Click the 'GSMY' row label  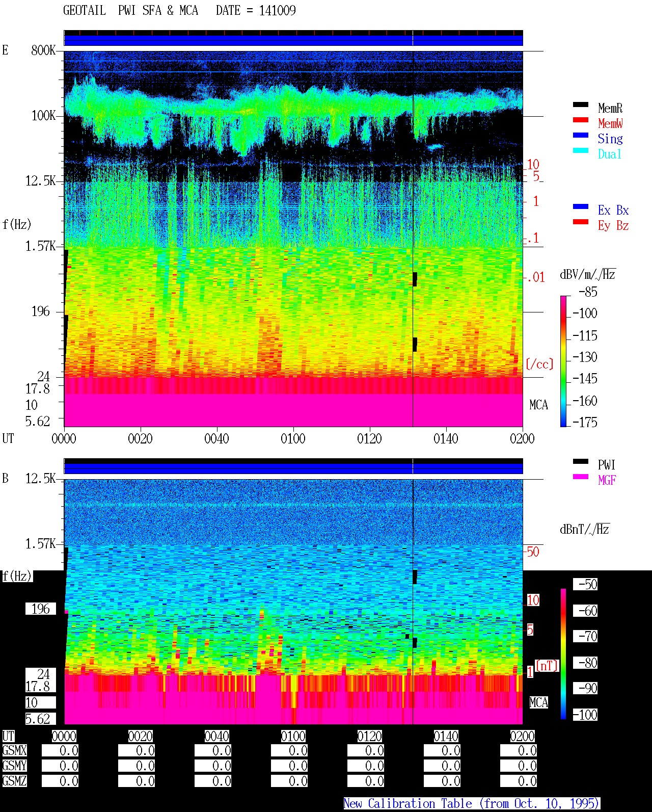(x=14, y=766)
